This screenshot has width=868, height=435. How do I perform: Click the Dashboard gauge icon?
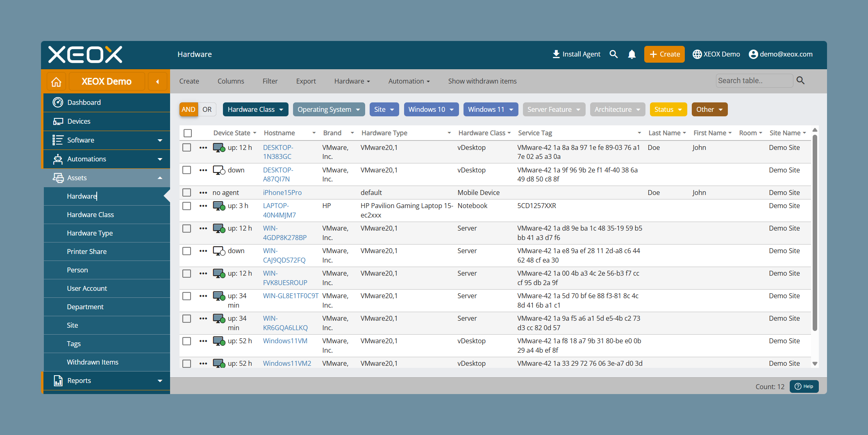pos(58,102)
